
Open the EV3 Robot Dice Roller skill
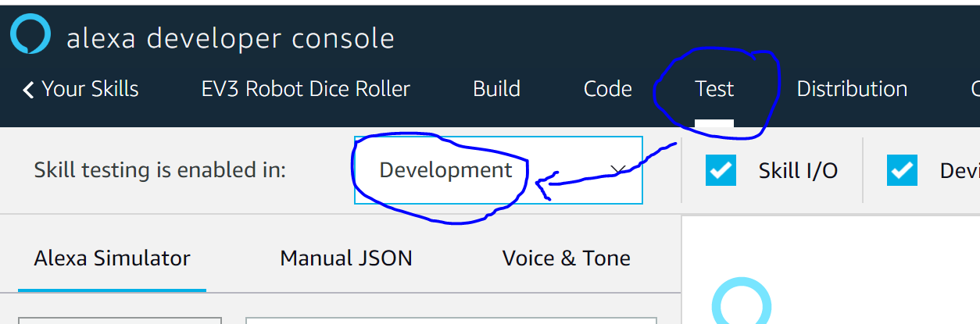click(306, 89)
